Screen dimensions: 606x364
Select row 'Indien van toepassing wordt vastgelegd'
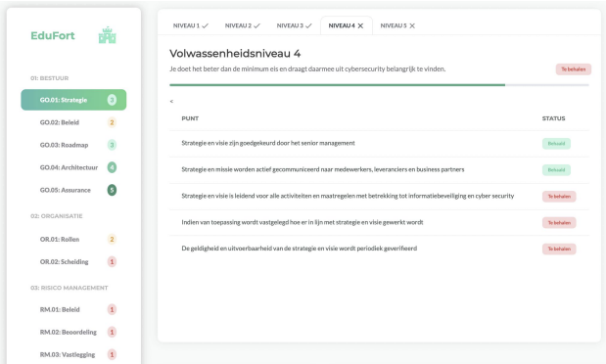pos(379,222)
